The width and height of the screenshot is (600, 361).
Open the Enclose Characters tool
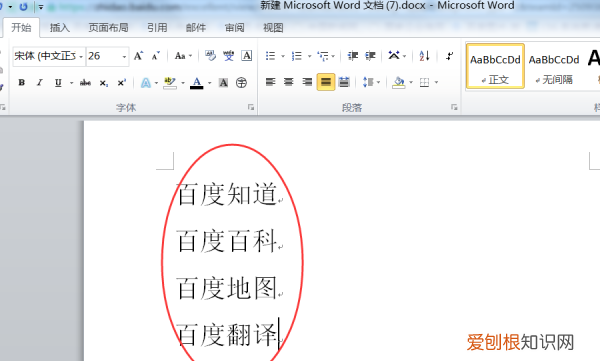[241, 83]
